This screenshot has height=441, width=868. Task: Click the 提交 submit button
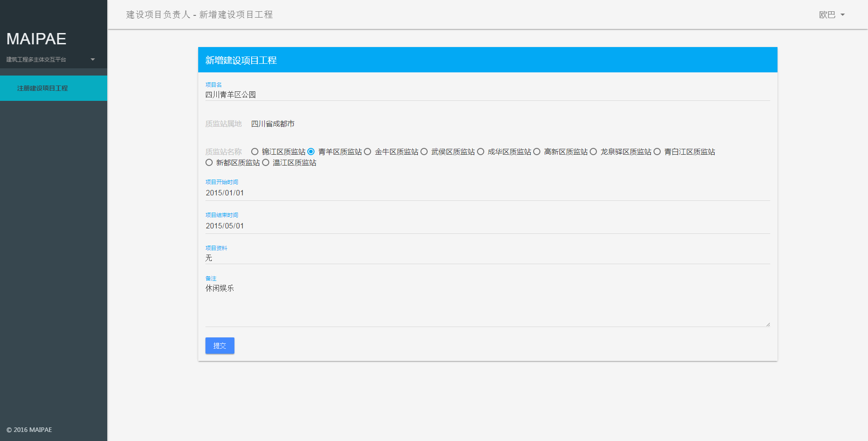click(219, 345)
